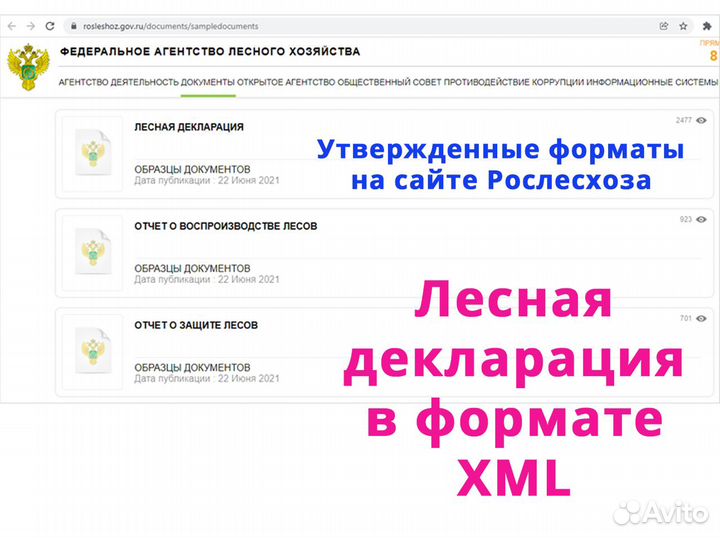Image resolution: width=720 pixels, height=538 pixels.
Task: Click the eye views icon next to 701
Action: click(x=701, y=319)
